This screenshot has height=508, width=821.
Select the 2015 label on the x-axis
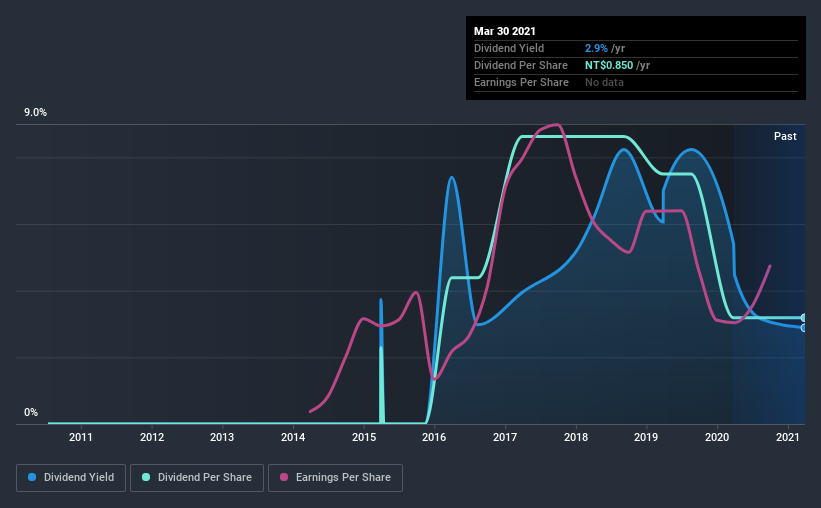364,437
